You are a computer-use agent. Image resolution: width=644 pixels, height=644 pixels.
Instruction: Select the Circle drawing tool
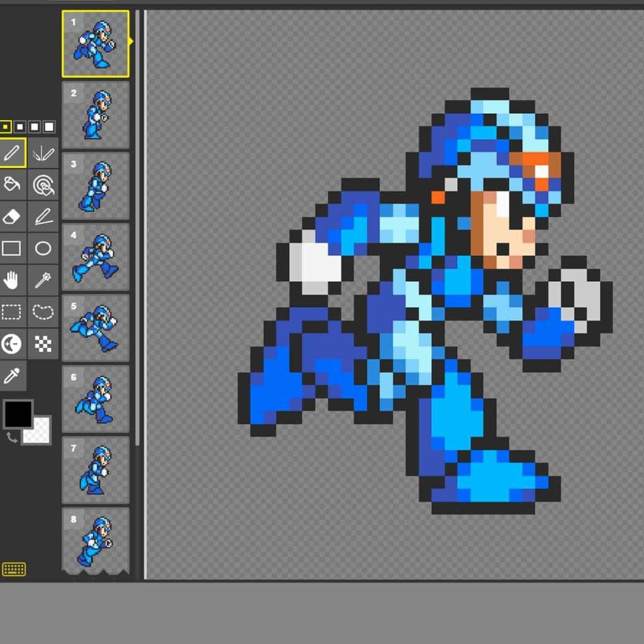coord(44,248)
